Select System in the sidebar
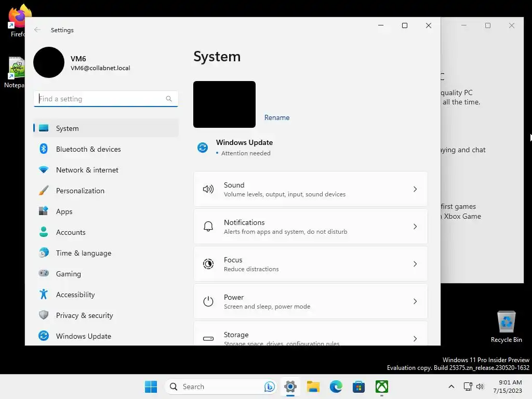This screenshot has height=399, width=532. (106, 128)
